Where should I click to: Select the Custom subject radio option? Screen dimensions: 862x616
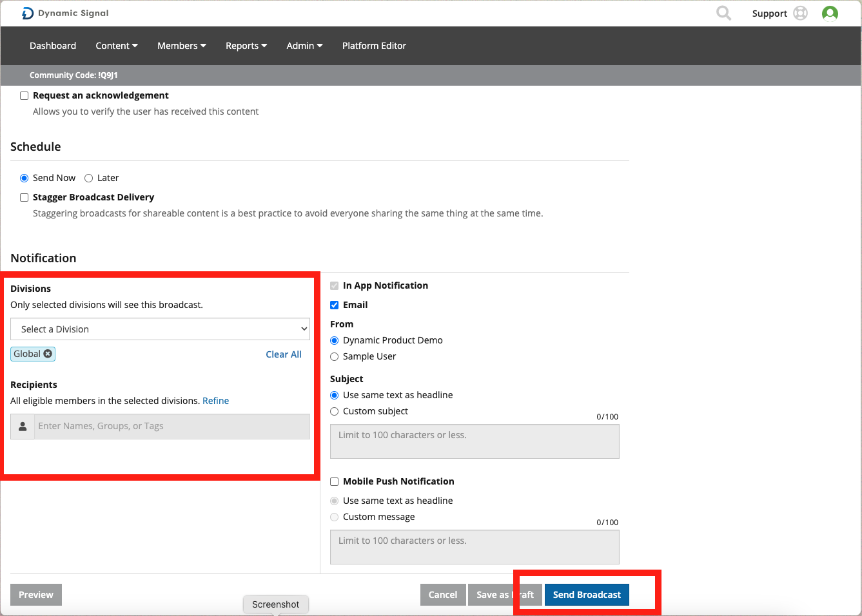(334, 411)
